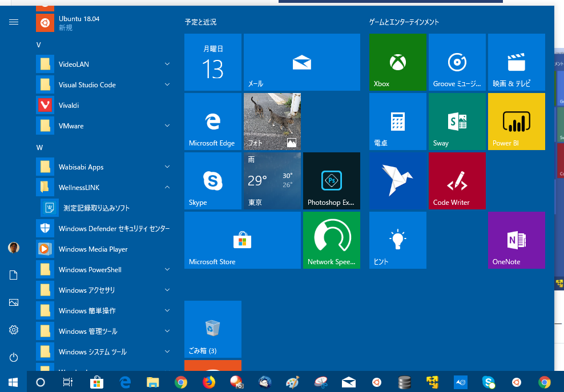Open Skype from the taskbar

489,382
